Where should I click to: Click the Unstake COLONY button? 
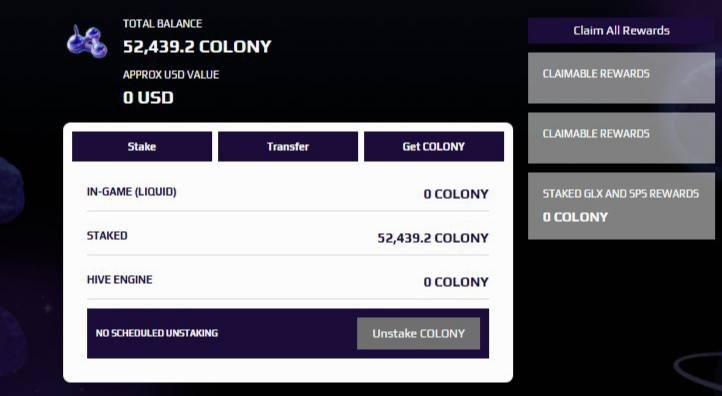click(419, 333)
